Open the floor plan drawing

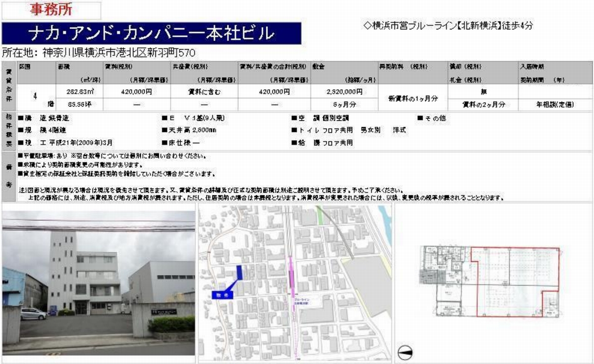(x=491, y=281)
